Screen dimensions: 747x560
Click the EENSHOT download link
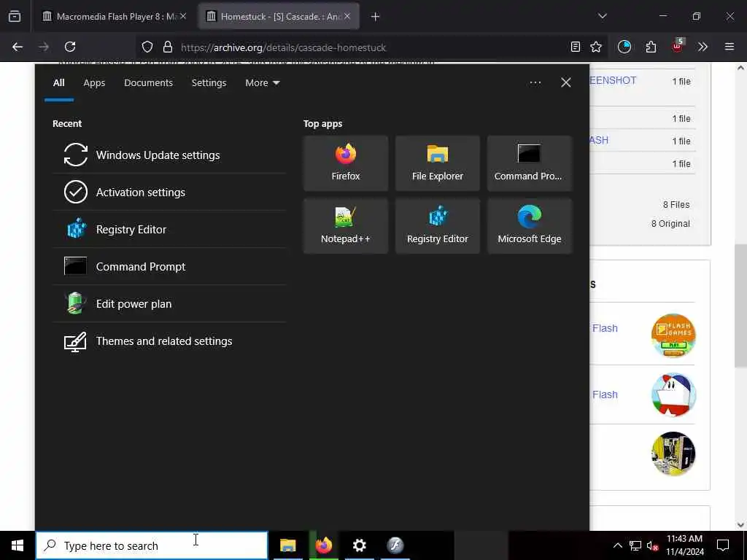click(613, 80)
